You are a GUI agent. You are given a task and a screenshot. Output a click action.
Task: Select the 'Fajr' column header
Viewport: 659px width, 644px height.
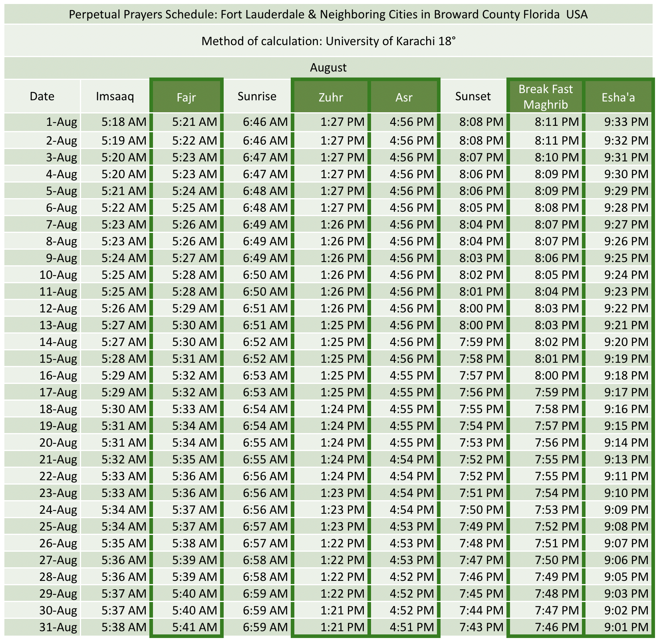click(x=186, y=97)
